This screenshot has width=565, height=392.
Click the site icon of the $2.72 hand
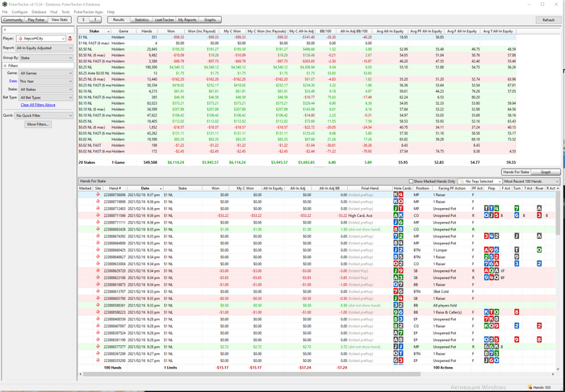pyautogui.click(x=98, y=347)
